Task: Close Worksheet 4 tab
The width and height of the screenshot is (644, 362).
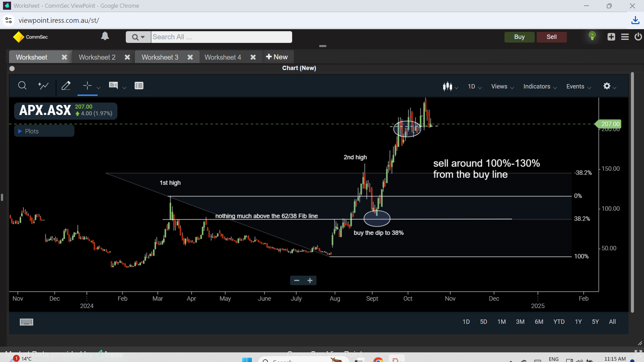Action: pyautogui.click(x=253, y=57)
